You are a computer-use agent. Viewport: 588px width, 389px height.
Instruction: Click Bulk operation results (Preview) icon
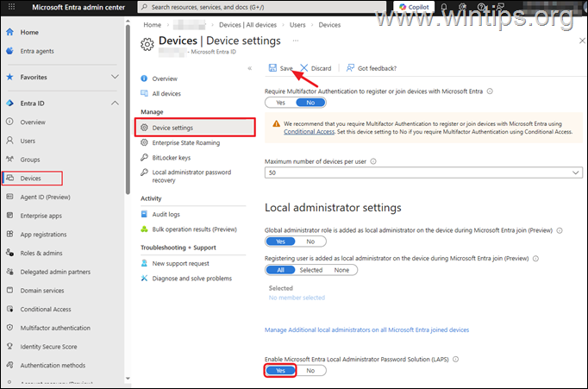coord(144,229)
